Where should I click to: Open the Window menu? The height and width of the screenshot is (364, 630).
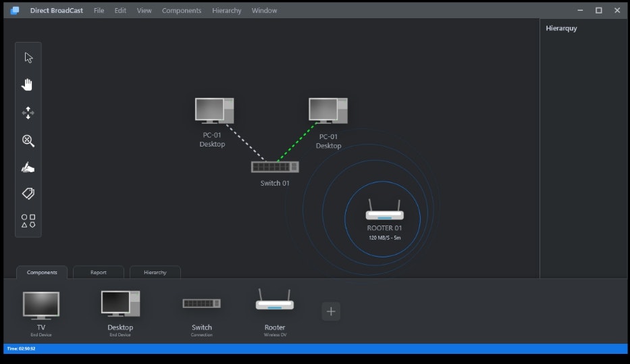point(265,10)
